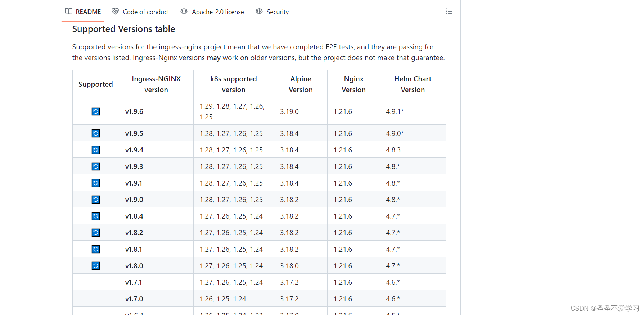
Task: Click supported icon in v1.9.6 row
Action: click(96, 111)
